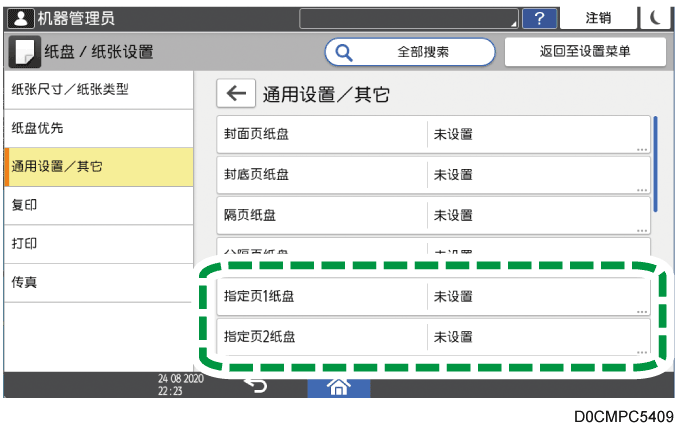Open 复印 sidebar item

pos(99,205)
